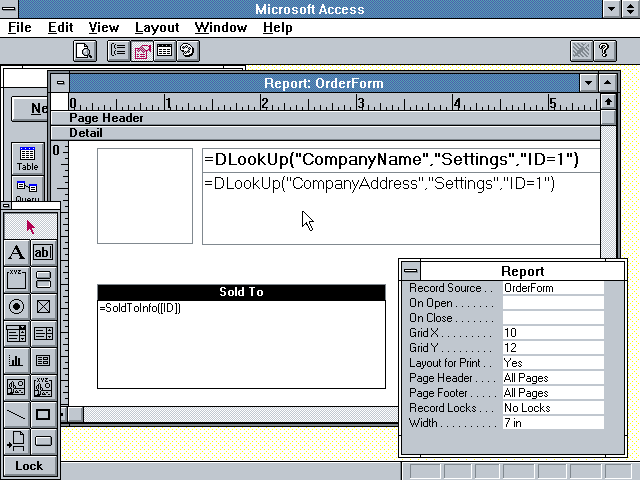This screenshot has height=480, width=640.
Task: Select the empty picture frame control
Action: (145, 196)
